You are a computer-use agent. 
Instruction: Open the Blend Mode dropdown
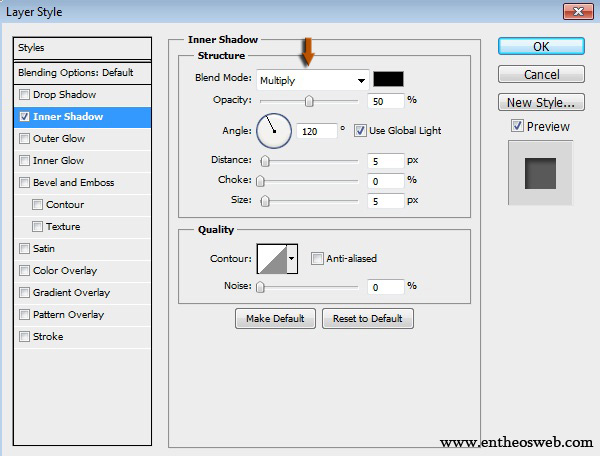(x=312, y=80)
